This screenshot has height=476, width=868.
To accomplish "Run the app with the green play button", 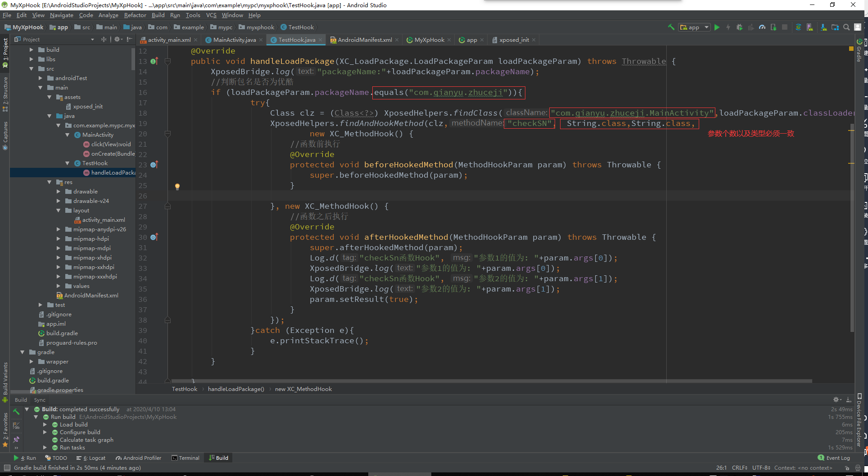I will click(717, 27).
